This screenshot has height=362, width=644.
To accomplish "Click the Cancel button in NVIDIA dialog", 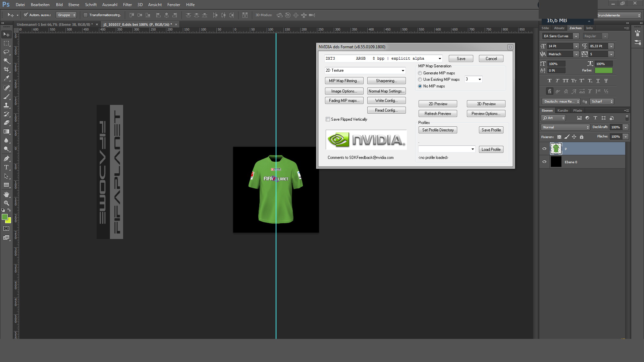I will 491,59.
